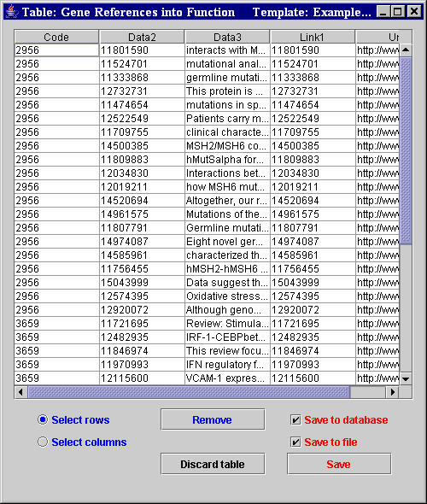Select the cell 'IRF-1-CEBPbet...'
This screenshot has width=427, height=504.
click(227, 337)
